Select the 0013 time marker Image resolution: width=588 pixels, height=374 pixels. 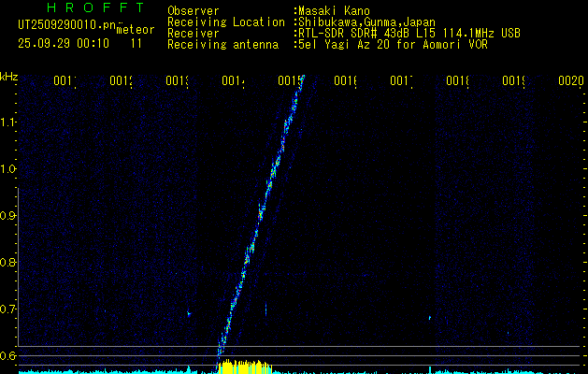click(x=177, y=82)
